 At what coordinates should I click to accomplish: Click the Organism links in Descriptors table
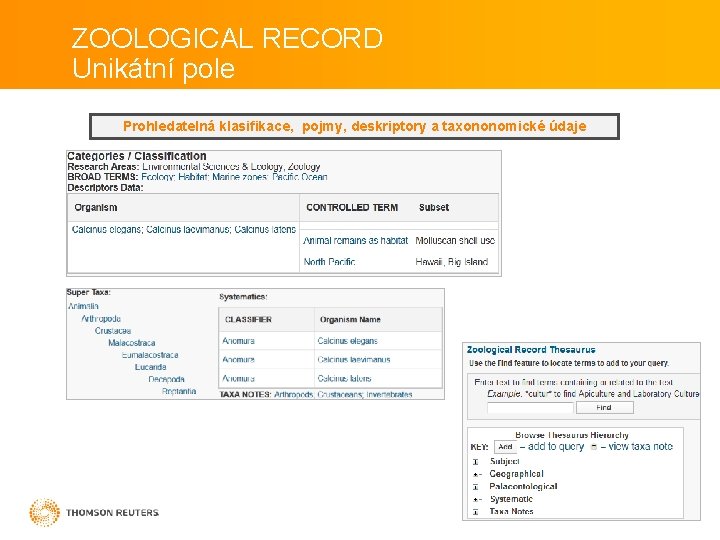(x=184, y=229)
